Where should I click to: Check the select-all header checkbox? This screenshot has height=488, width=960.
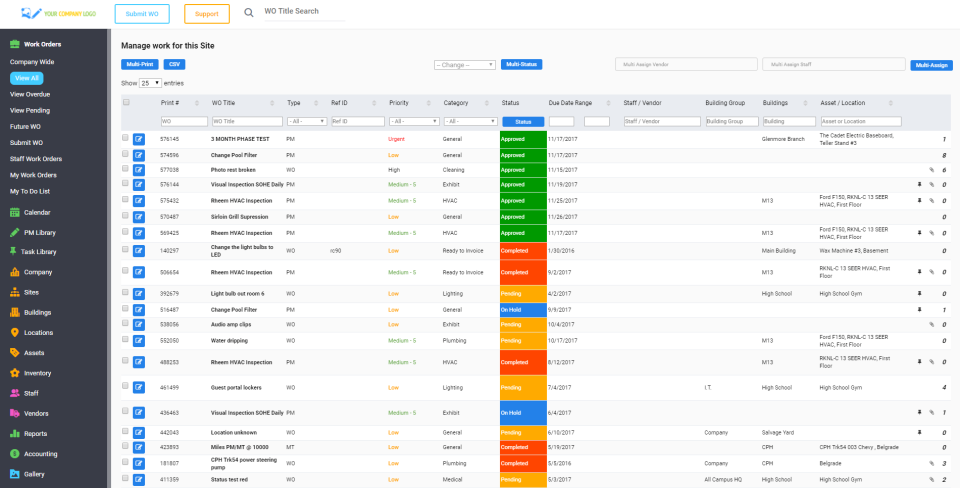tap(126, 102)
